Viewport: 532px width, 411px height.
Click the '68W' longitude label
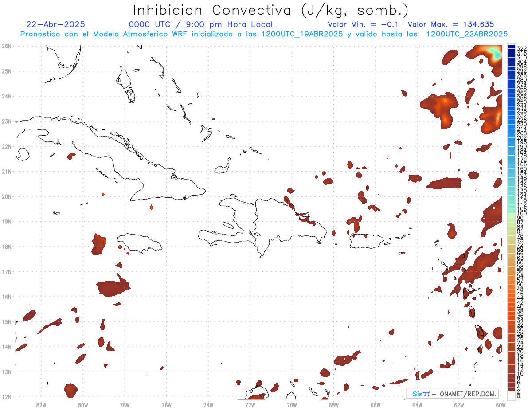333,405
